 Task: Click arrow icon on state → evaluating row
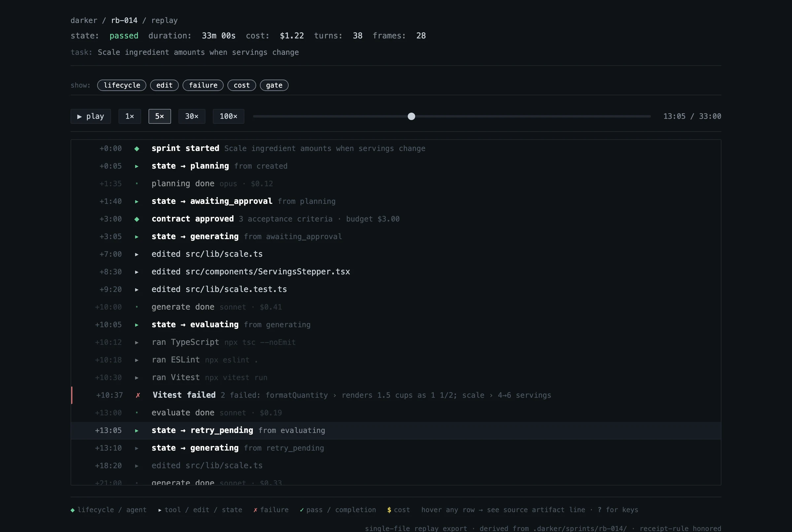coord(137,325)
